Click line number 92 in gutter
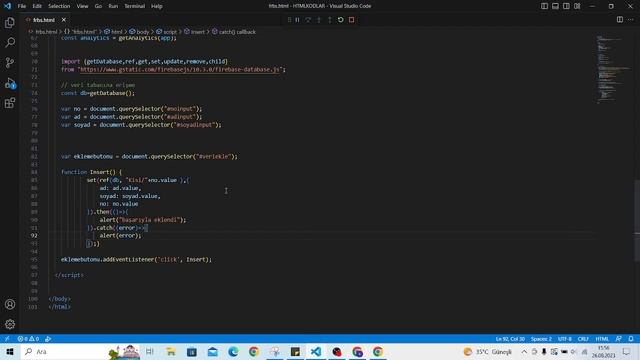This screenshot has height=360, width=640. click(34, 236)
